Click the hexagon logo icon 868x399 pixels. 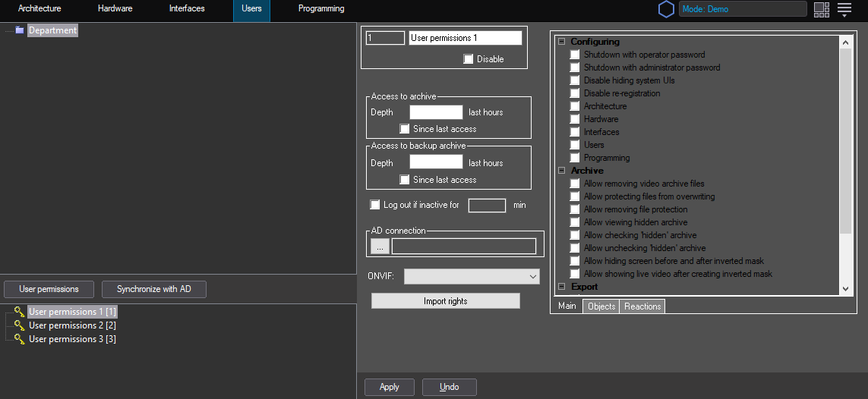[666, 9]
